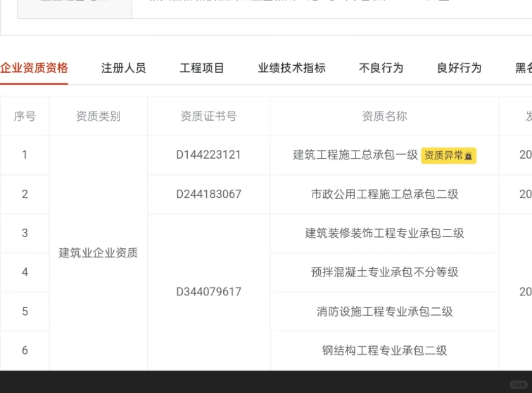View the 良好行为 tab
The height and width of the screenshot is (393, 532).
(x=459, y=68)
